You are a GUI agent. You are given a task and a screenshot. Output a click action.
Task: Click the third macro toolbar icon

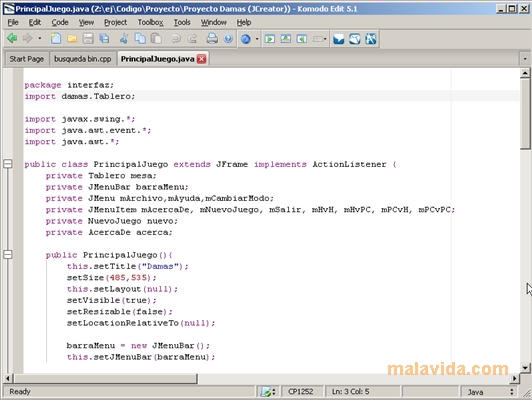(x=301, y=39)
